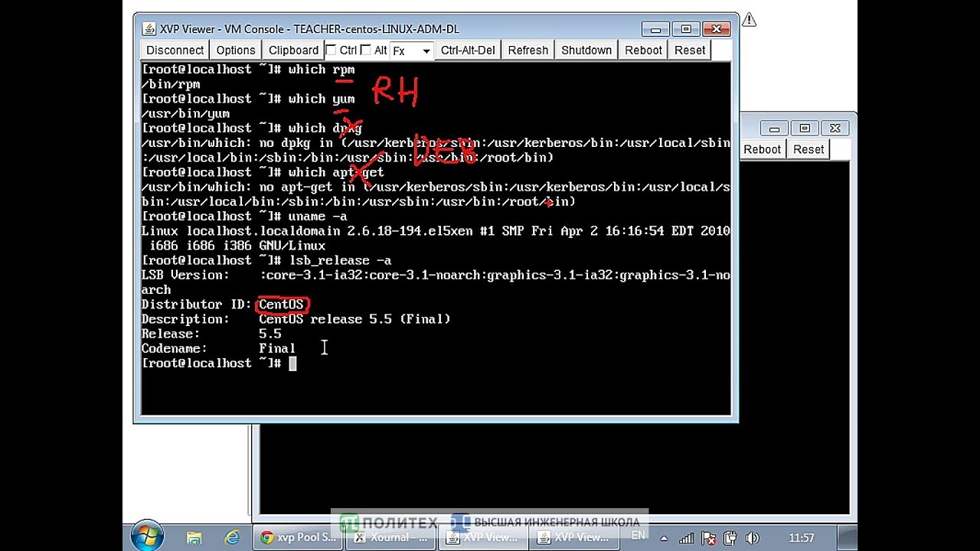Switch to the Chrome xvp Pool taskbar item
This screenshot has width=980, height=551.
click(x=299, y=538)
